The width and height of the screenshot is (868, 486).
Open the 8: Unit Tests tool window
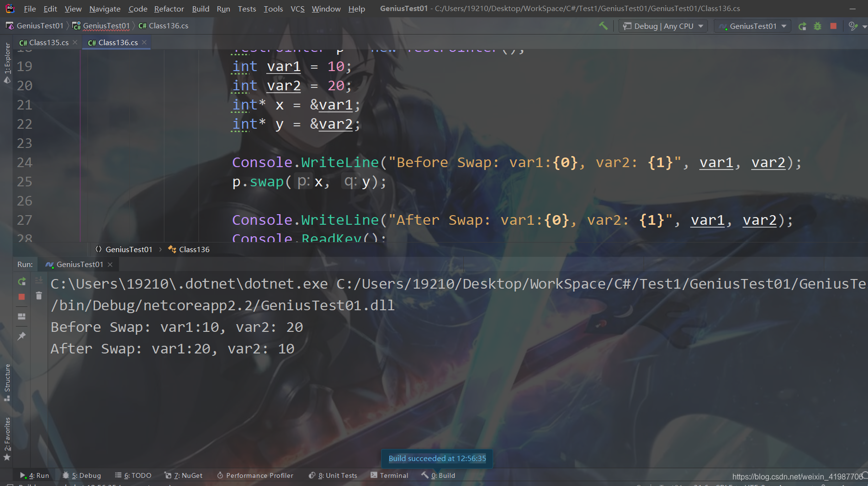click(333, 475)
